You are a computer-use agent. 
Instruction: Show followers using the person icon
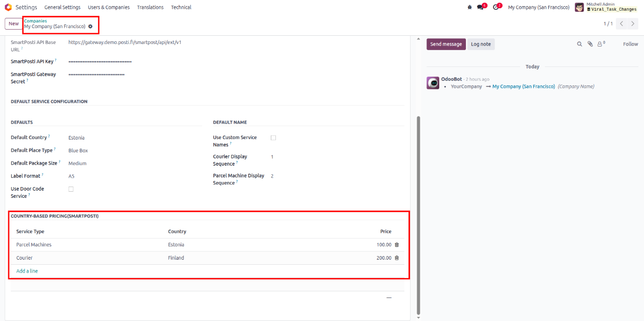tap(600, 44)
